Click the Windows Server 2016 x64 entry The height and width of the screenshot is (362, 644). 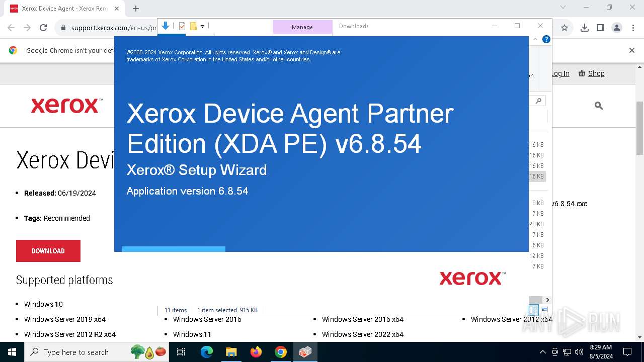(x=363, y=319)
